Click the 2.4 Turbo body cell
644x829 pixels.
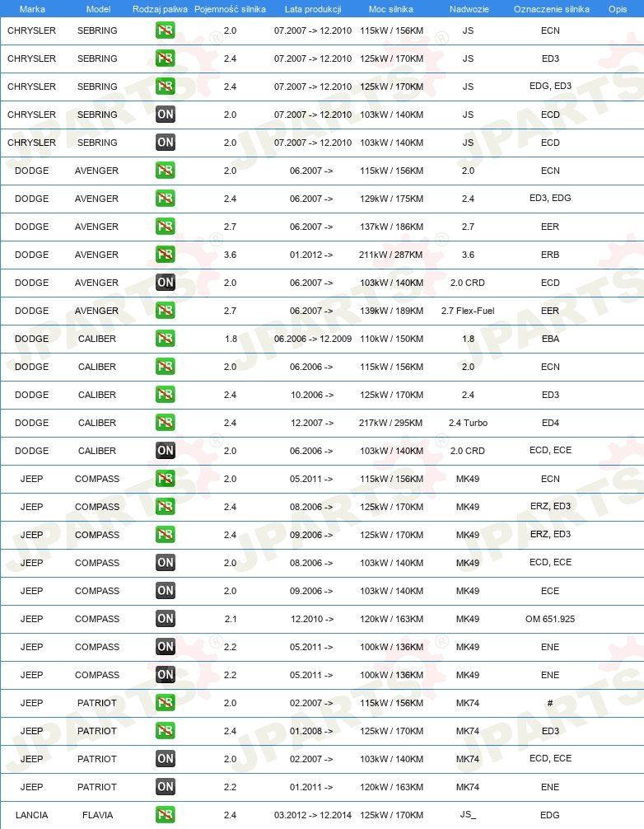pos(468,423)
